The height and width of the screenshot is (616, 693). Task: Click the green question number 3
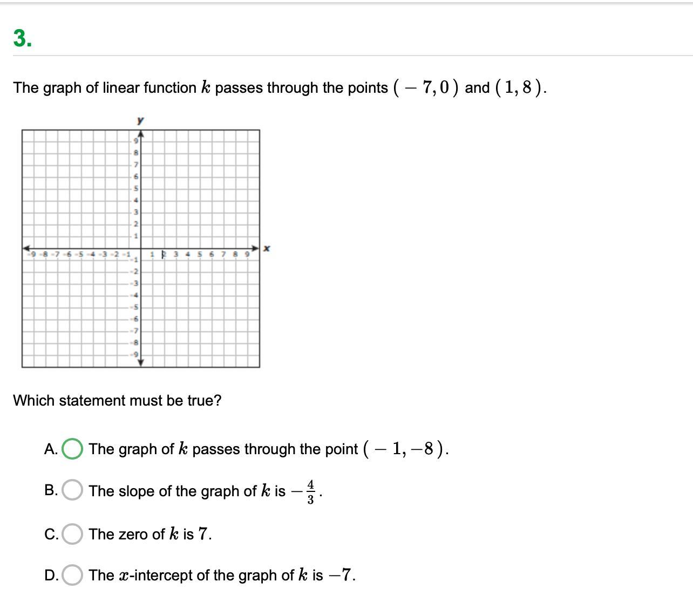click(x=22, y=39)
